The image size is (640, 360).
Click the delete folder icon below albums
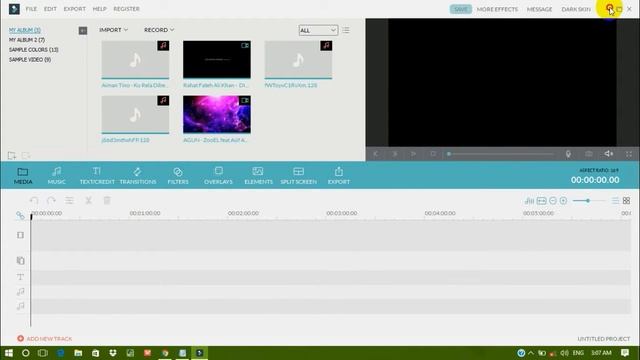pos(26,156)
